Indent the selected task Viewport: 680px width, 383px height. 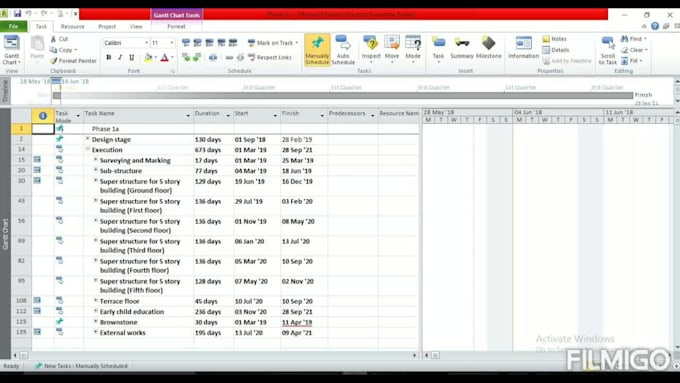click(197, 57)
